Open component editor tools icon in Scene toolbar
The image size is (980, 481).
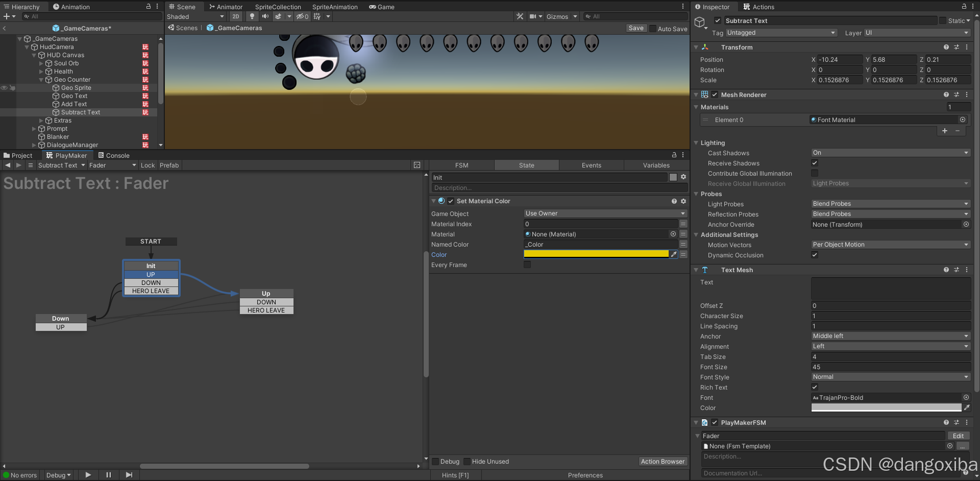(x=520, y=16)
